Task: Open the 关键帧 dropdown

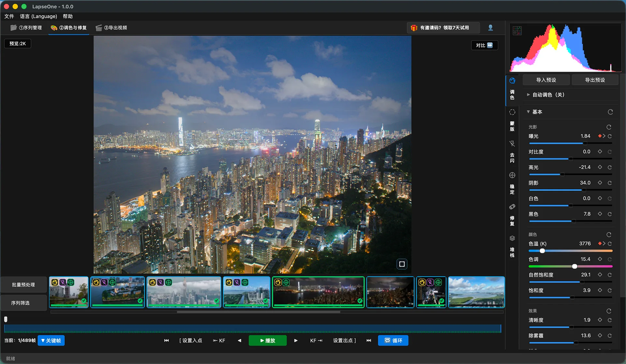Action: 51,341
